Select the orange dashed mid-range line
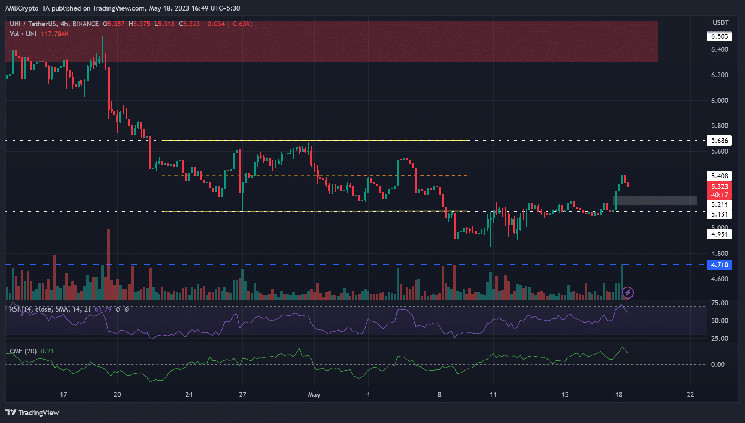The image size is (745, 423). pos(300,176)
